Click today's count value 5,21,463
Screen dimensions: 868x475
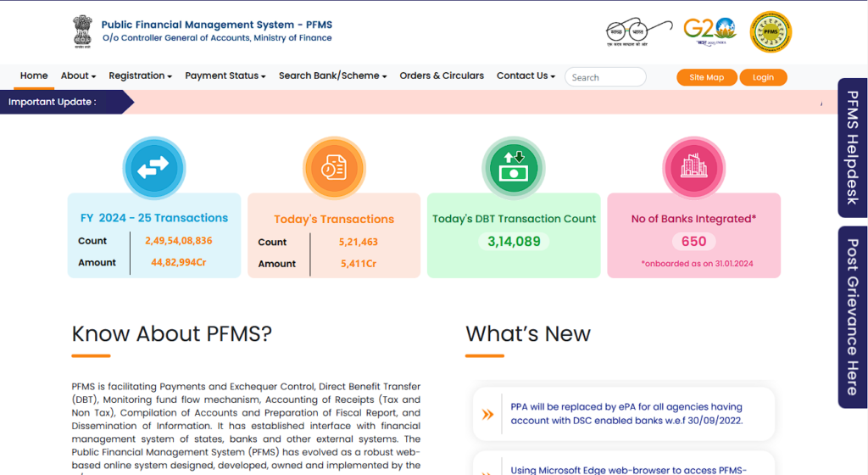coord(359,242)
